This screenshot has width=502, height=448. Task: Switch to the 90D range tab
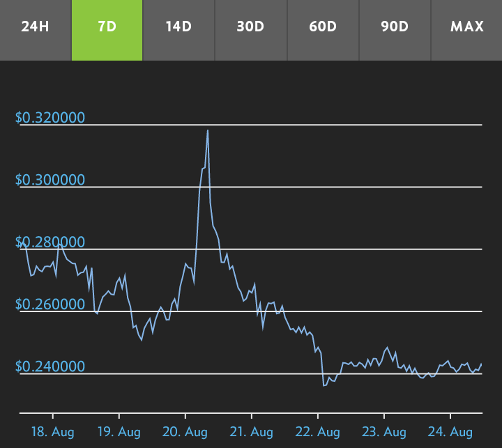[x=395, y=30]
